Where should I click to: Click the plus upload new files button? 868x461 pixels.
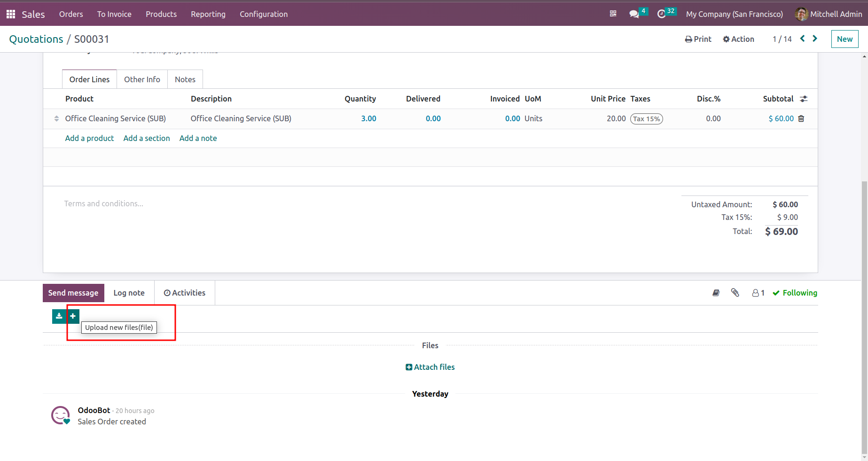point(73,316)
